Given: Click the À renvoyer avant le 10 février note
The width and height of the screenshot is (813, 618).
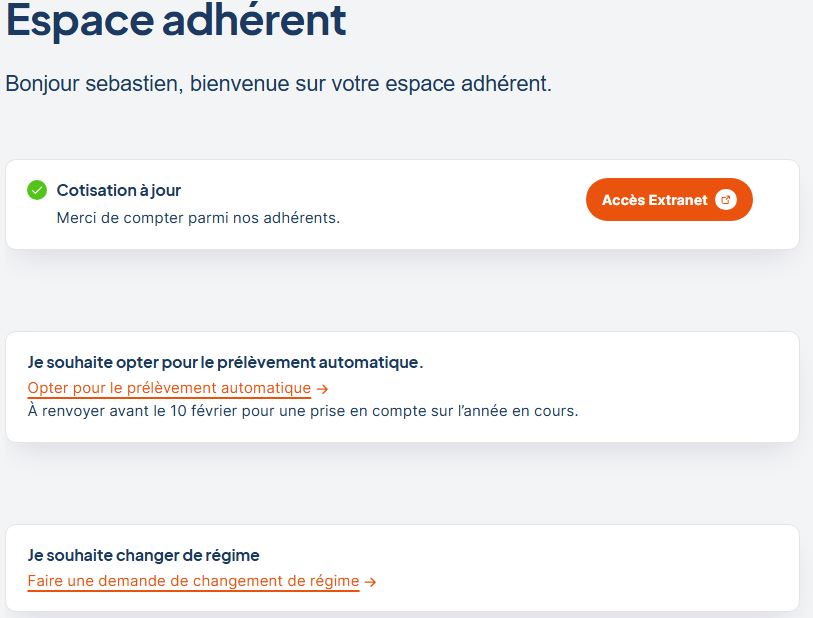Looking at the screenshot, I should (303, 411).
